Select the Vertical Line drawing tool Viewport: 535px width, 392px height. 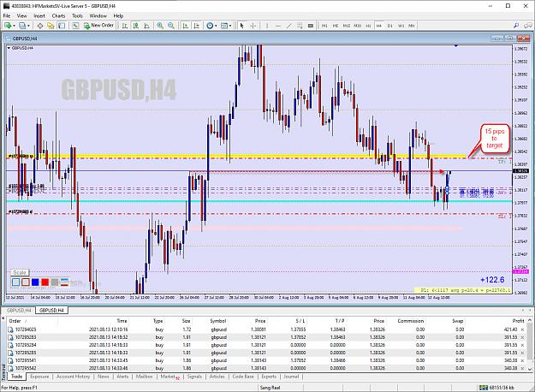click(267, 26)
